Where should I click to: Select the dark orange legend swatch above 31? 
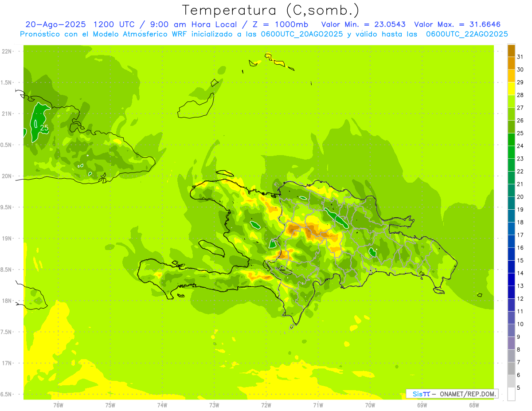511,50
